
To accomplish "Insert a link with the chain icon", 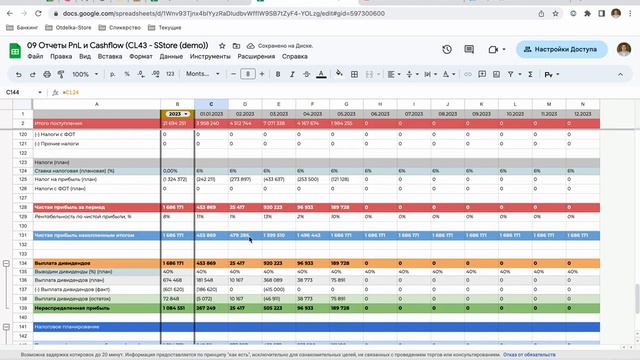I will coord(468,74).
